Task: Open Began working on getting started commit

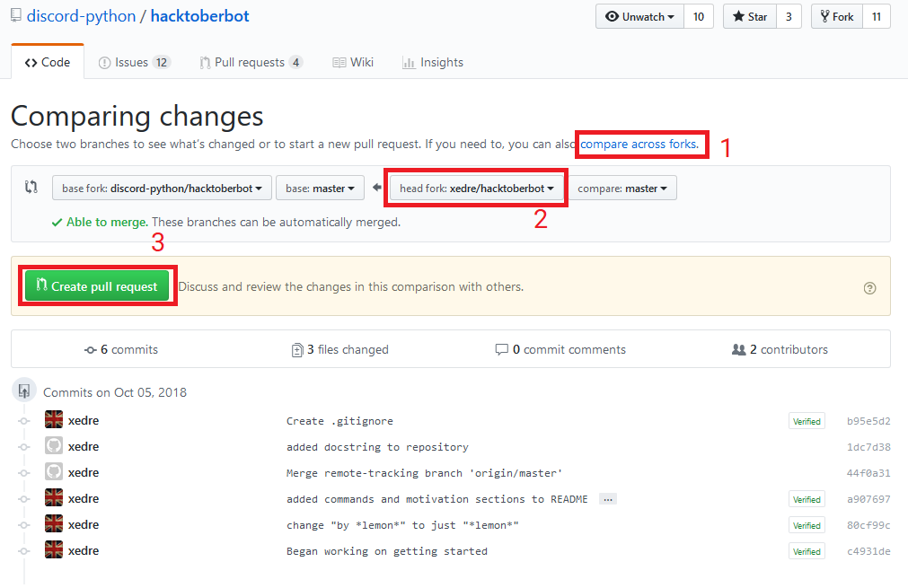Action: click(387, 551)
